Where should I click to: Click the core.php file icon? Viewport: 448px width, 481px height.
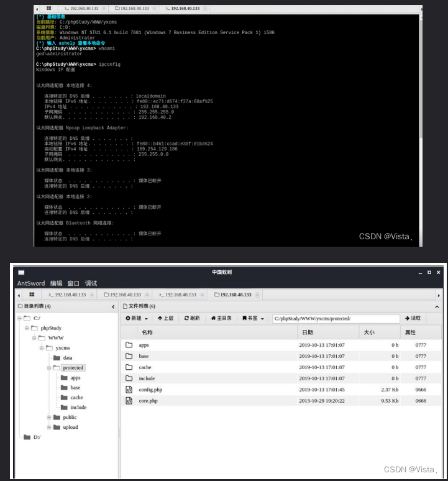click(x=129, y=401)
